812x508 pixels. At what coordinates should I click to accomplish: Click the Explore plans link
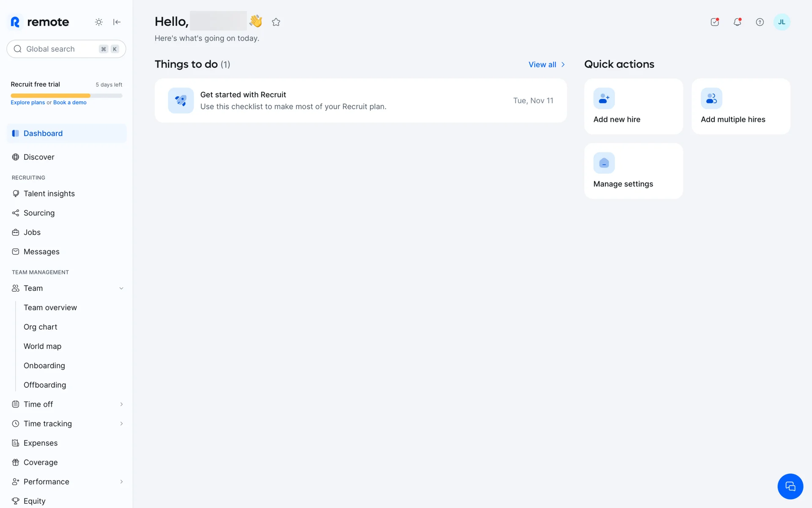pos(27,102)
